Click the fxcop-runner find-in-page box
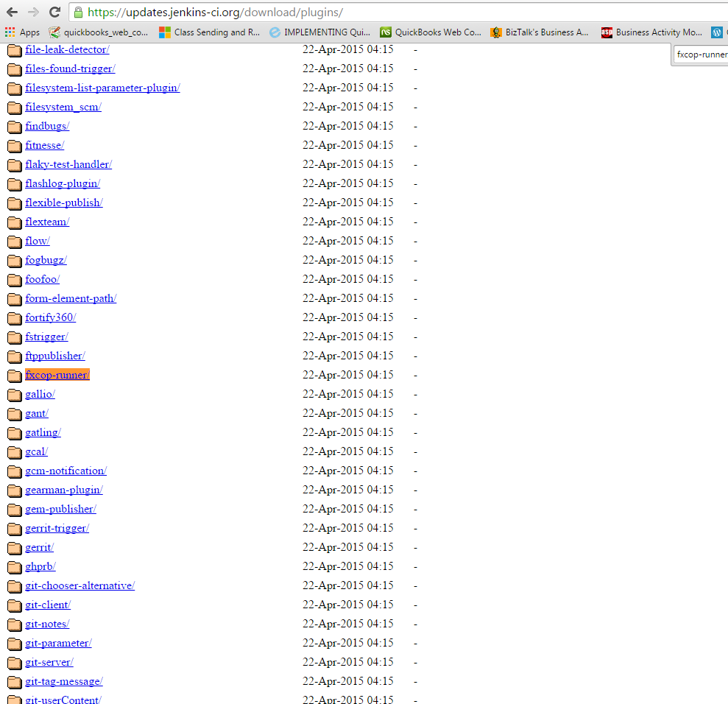728x704 pixels. (701, 54)
